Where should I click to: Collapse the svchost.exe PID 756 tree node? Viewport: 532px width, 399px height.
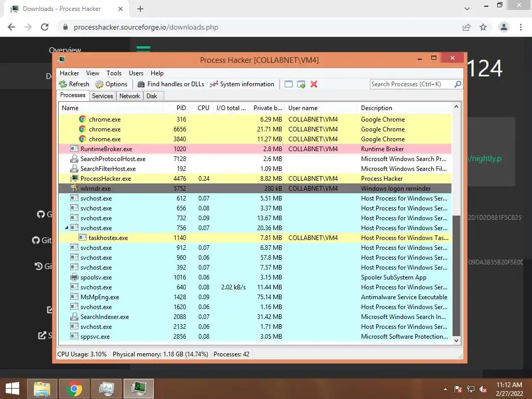pyautogui.click(x=66, y=228)
